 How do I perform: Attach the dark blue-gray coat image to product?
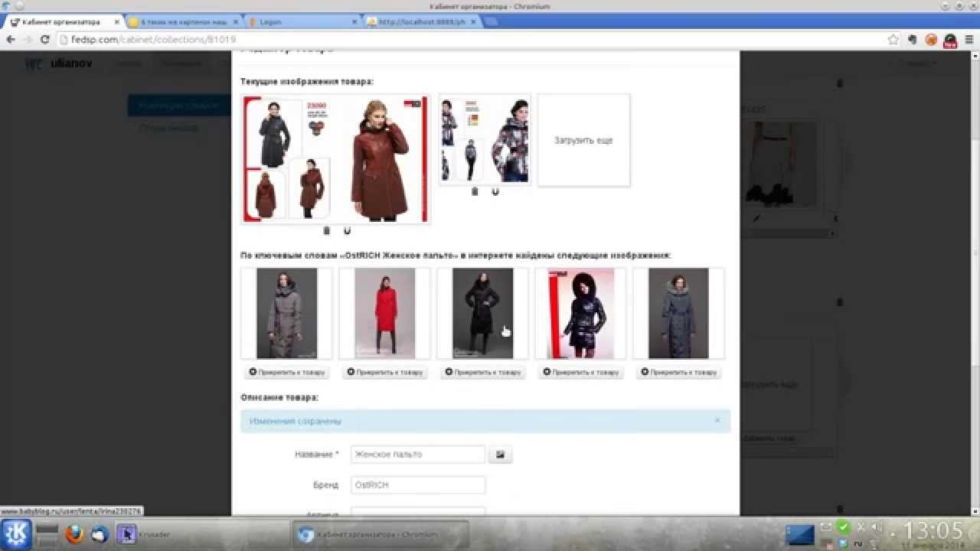pos(679,373)
